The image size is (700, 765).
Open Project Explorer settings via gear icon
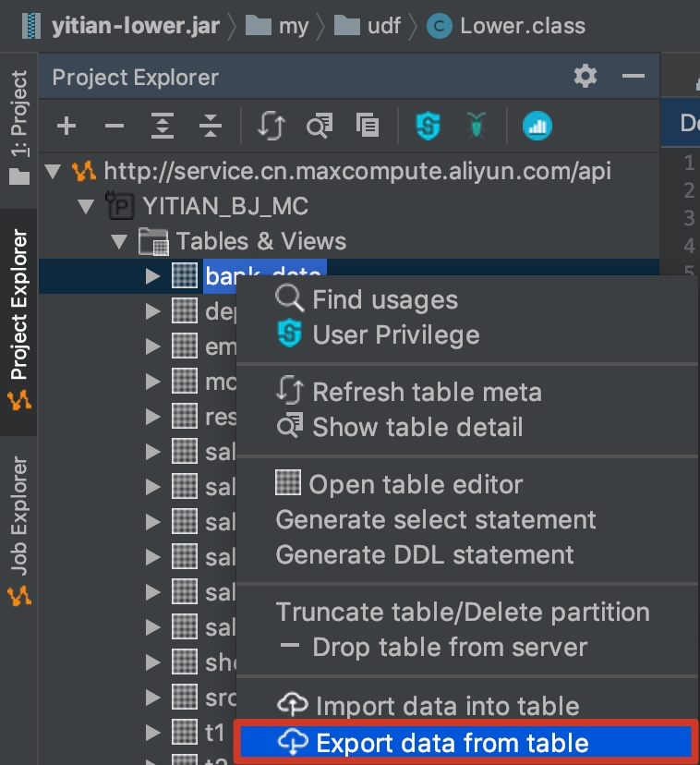(x=585, y=77)
